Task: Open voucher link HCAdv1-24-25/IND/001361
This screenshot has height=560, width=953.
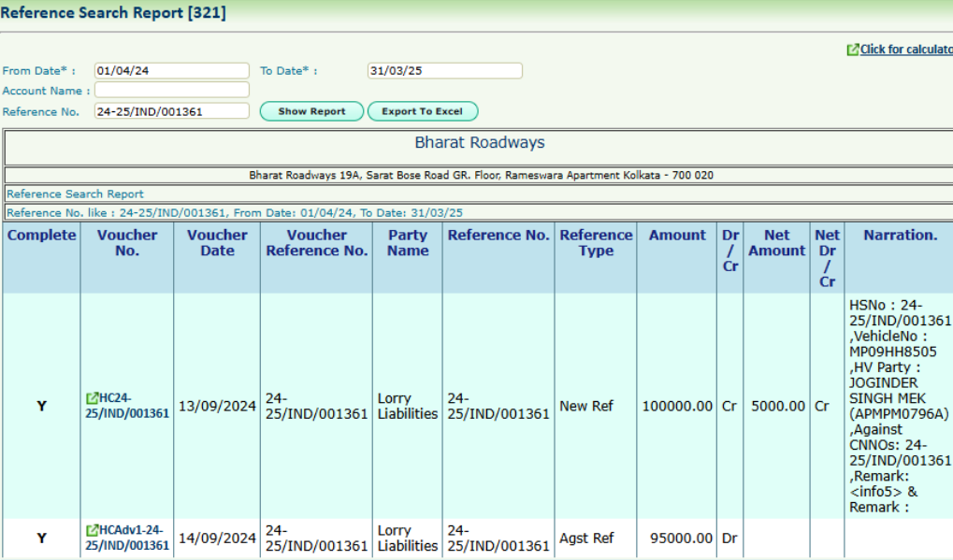Action: (x=127, y=538)
